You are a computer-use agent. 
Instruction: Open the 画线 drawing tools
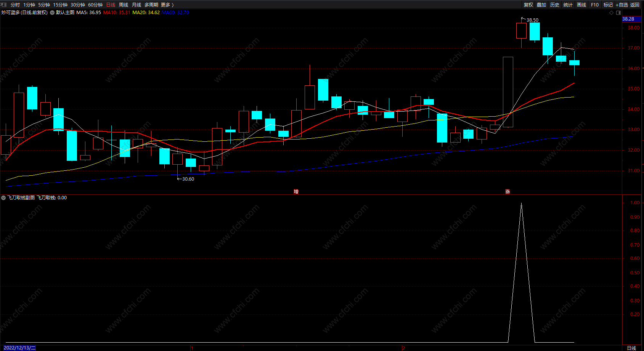[x=581, y=5]
